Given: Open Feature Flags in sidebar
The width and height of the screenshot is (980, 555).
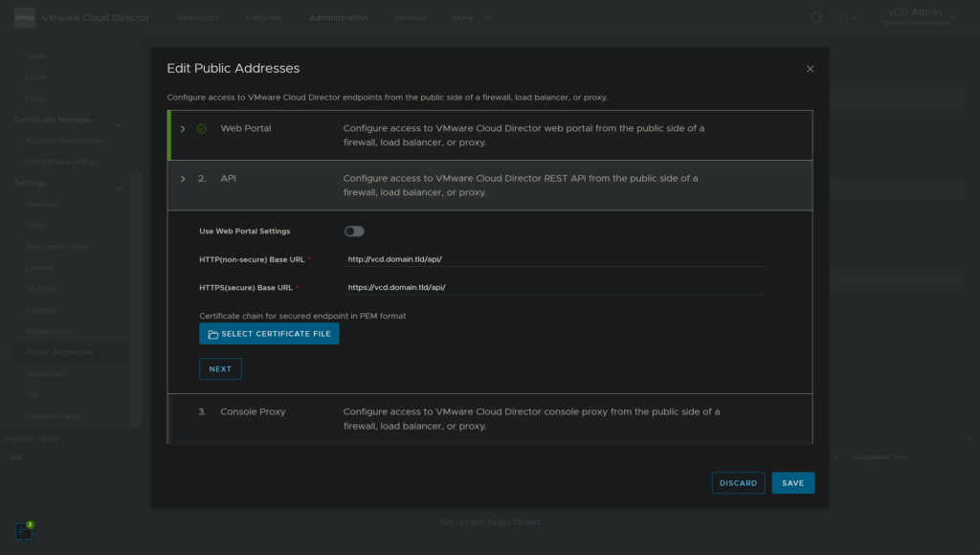Looking at the screenshot, I should (x=53, y=416).
